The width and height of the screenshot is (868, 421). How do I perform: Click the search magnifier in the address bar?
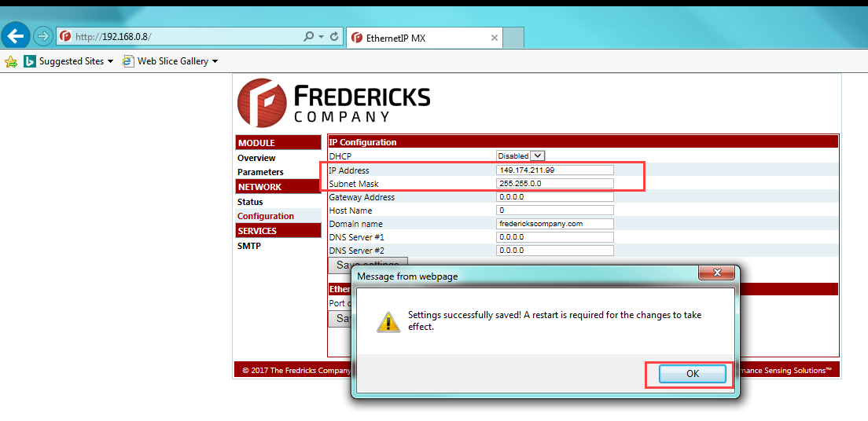click(x=310, y=36)
